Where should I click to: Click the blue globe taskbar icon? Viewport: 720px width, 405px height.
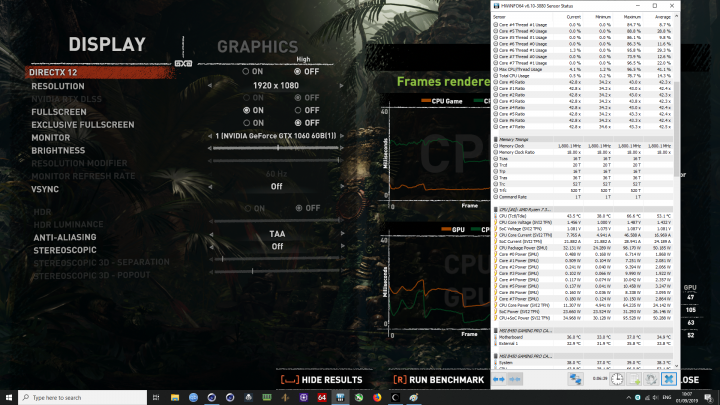(193, 397)
